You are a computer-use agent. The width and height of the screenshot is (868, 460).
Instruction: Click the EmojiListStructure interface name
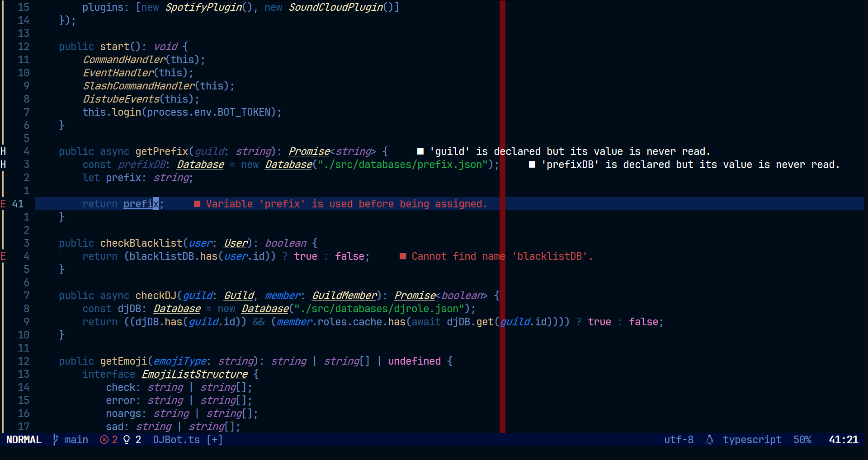coord(194,374)
